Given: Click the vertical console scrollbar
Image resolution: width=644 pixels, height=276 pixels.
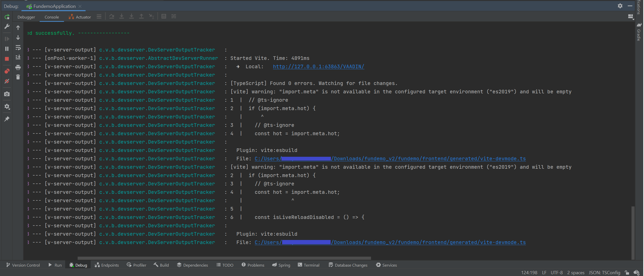Looking at the screenshot, I should click(633, 233).
